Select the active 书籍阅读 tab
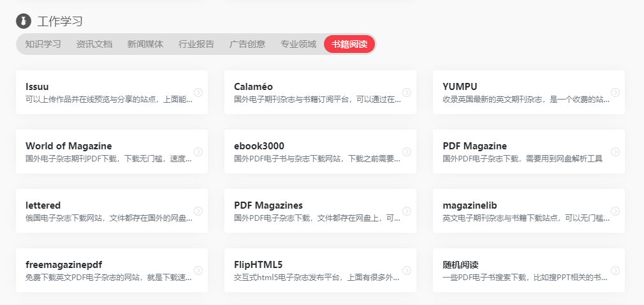The height and width of the screenshot is (305, 644). [x=349, y=44]
